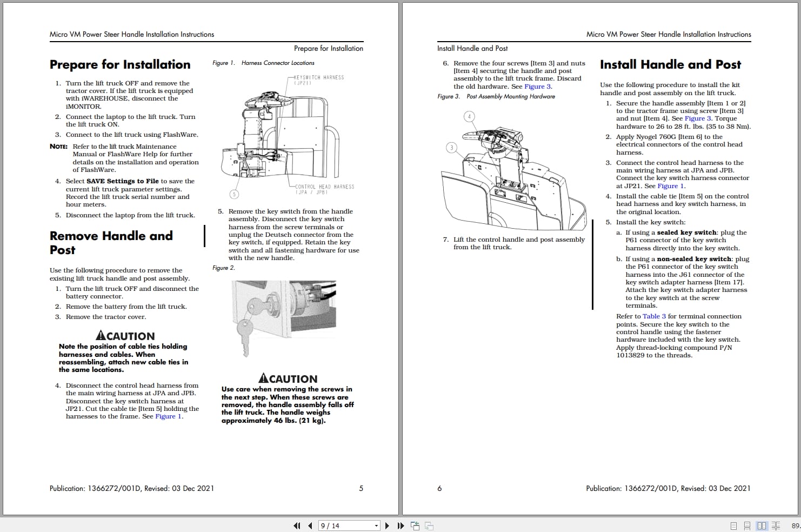Go to the previous page
This screenshot has height=532, width=801.
click(x=310, y=525)
